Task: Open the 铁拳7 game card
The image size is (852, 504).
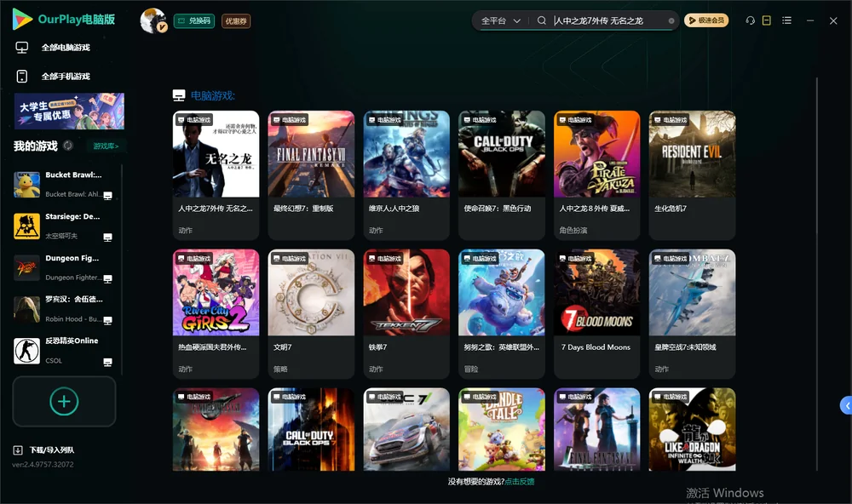Action: tap(406, 313)
